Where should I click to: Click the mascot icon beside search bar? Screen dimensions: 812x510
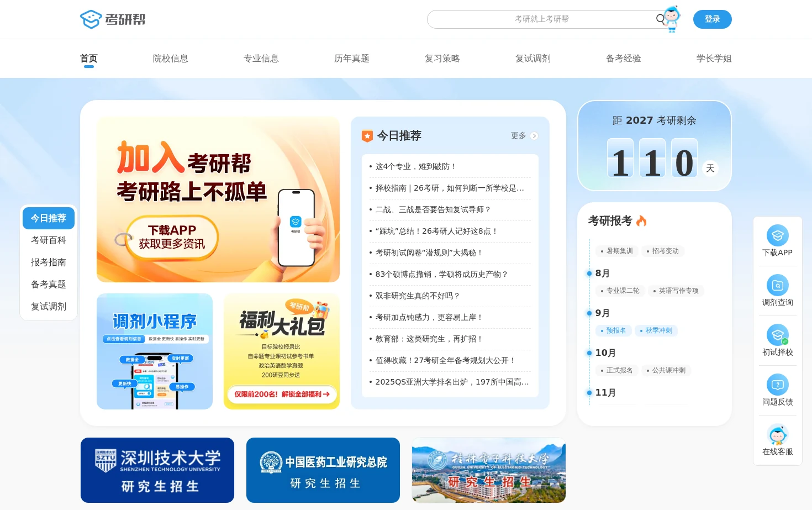[672, 19]
